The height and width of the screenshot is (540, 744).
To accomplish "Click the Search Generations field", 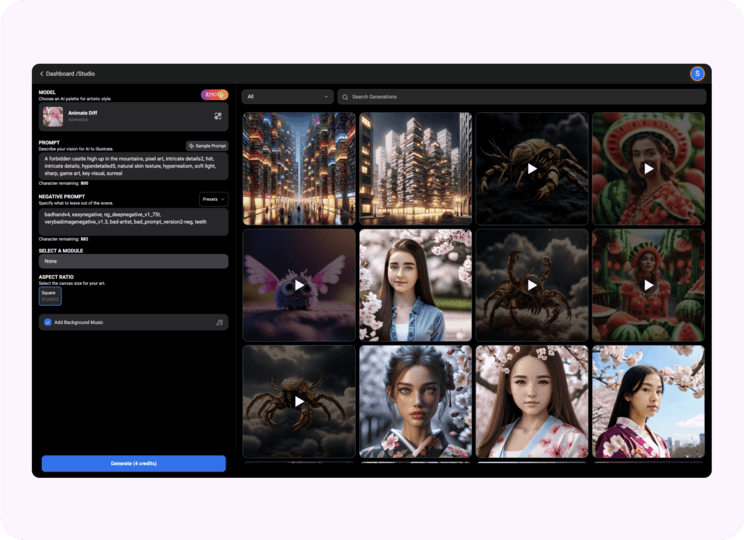I will coord(525,97).
